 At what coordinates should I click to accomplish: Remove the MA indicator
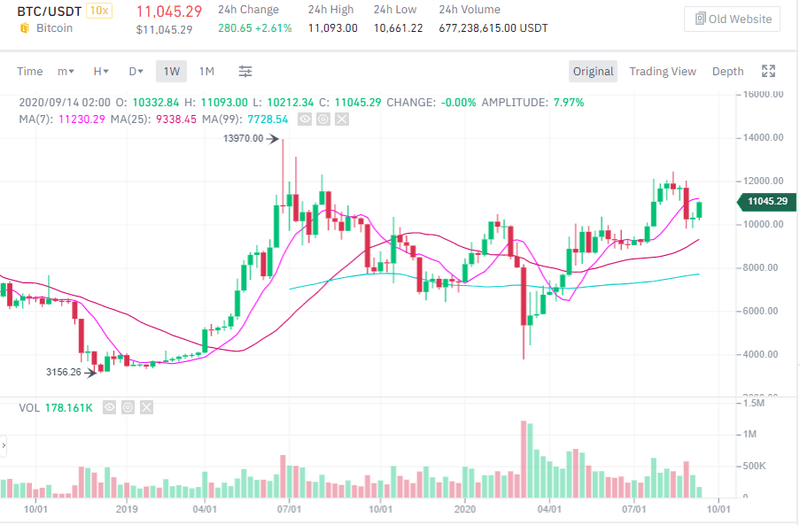342,119
